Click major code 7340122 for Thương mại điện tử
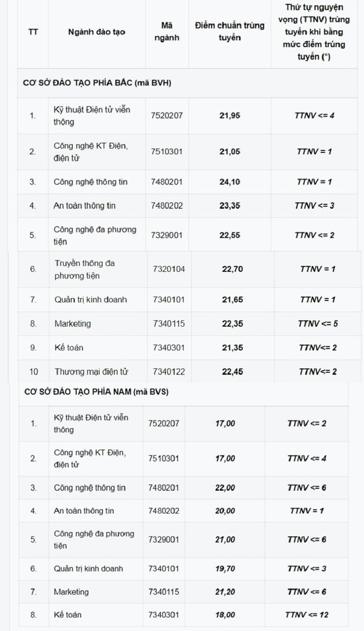The height and width of the screenshot is (631, 364). 169,371
